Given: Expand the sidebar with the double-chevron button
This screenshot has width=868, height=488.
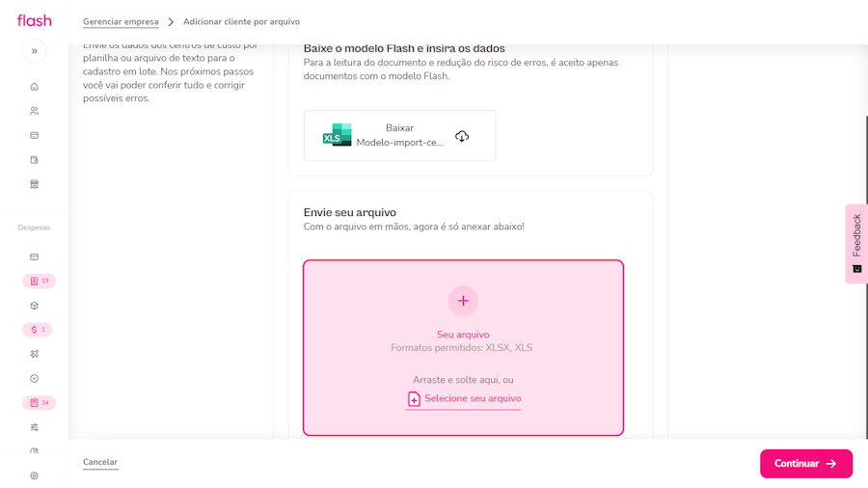Looking at the screenshot, I should (x=34, y=51).
